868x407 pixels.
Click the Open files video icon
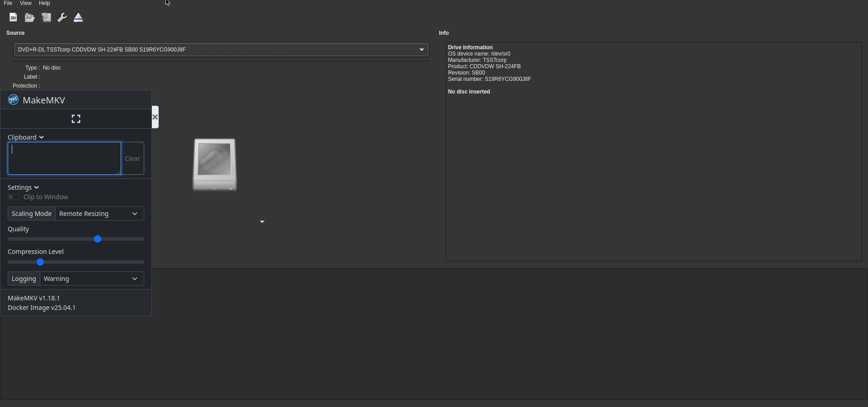click(x=13, y=18)
